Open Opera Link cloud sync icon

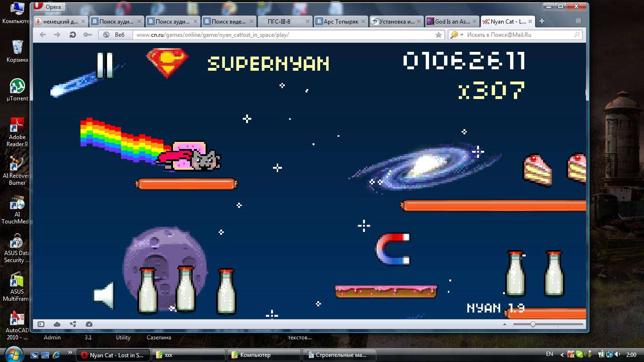pyautogui.click(x=57, y=324)
